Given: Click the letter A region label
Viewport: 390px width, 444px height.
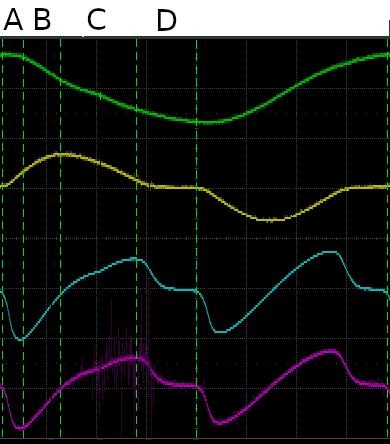Looking at the screenshot, I should (13, 20).
